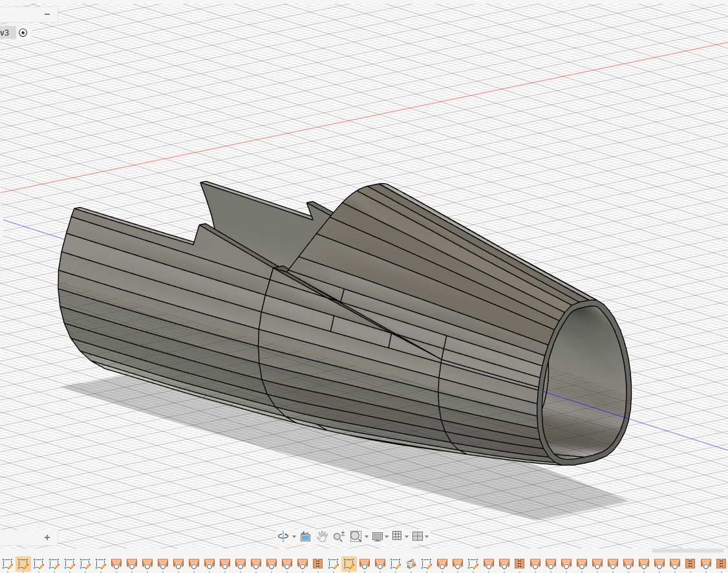Expand the Zoom Window options arrow

[367, 537]
